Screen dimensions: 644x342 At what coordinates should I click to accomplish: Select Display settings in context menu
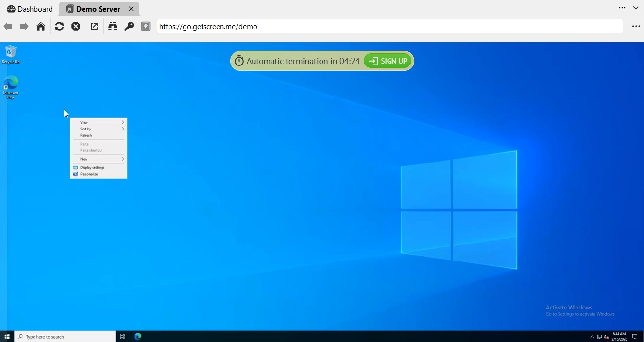(92, 167)
